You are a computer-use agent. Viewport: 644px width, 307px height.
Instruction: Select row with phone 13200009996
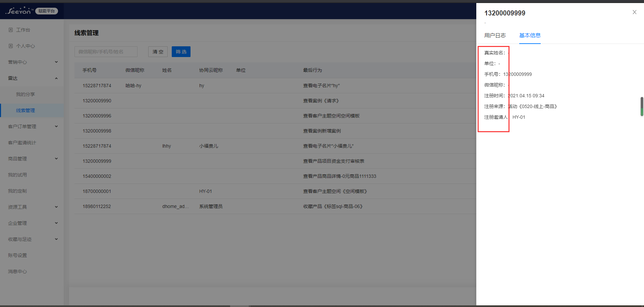[275, 116]
